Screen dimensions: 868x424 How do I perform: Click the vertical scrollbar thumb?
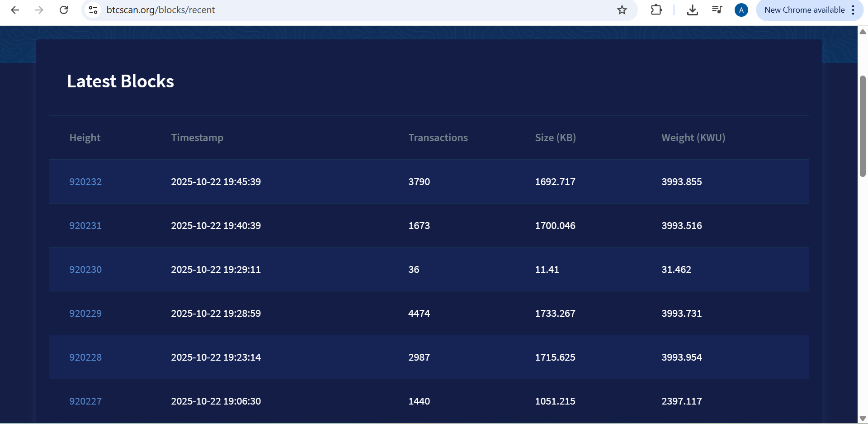(x=863, y=126)
